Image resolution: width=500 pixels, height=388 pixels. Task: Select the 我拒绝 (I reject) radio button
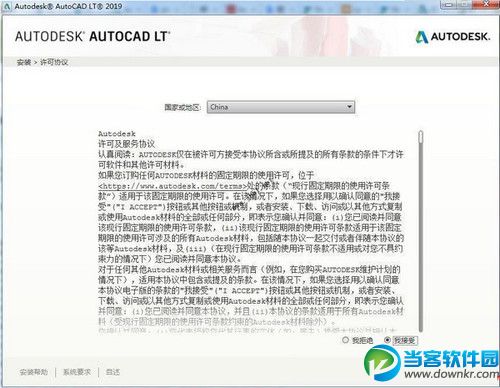[345, 340]
